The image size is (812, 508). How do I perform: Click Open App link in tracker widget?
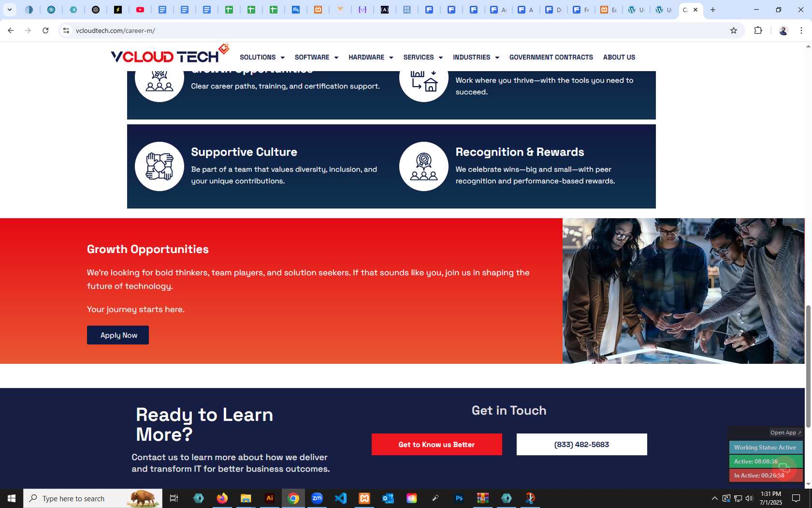785,433
